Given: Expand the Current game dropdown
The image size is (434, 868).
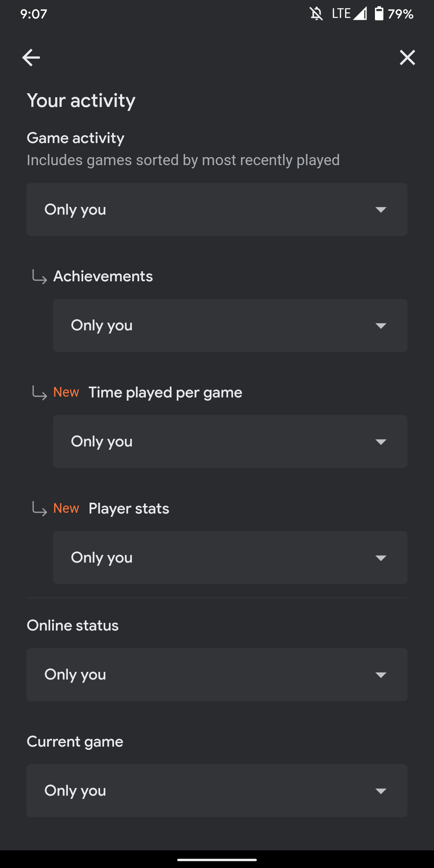Looking at the screenshot, I should point(217,791).
